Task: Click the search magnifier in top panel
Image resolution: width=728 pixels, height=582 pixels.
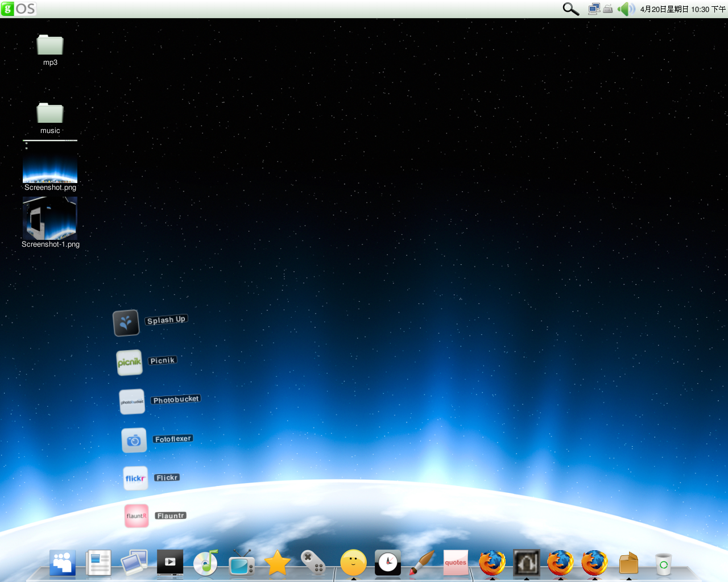Action: pos(570,9)
